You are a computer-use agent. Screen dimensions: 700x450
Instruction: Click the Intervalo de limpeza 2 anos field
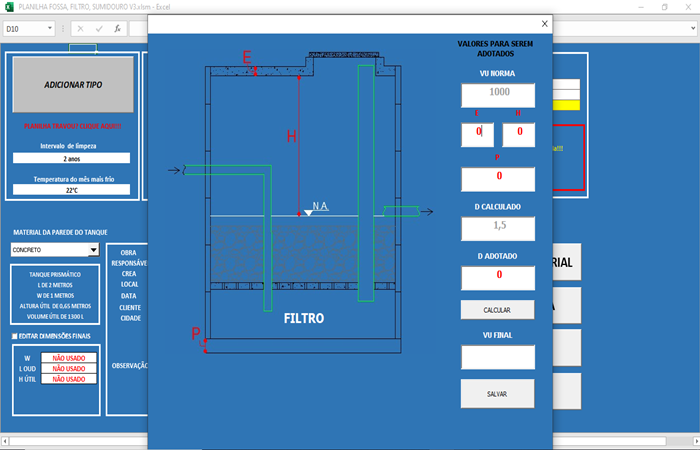pyautogui.click(x=72, y=158)
